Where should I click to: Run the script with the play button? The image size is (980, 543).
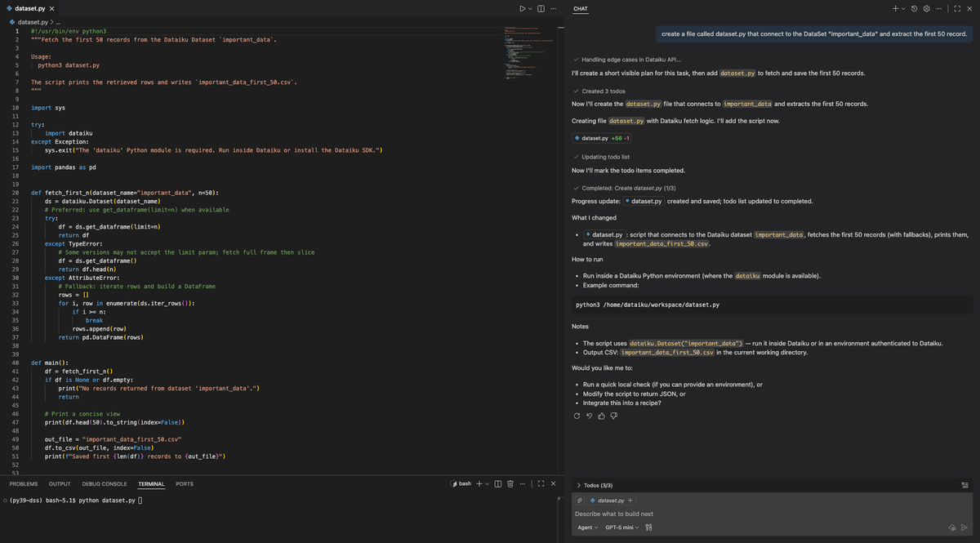tap(523, 7)
